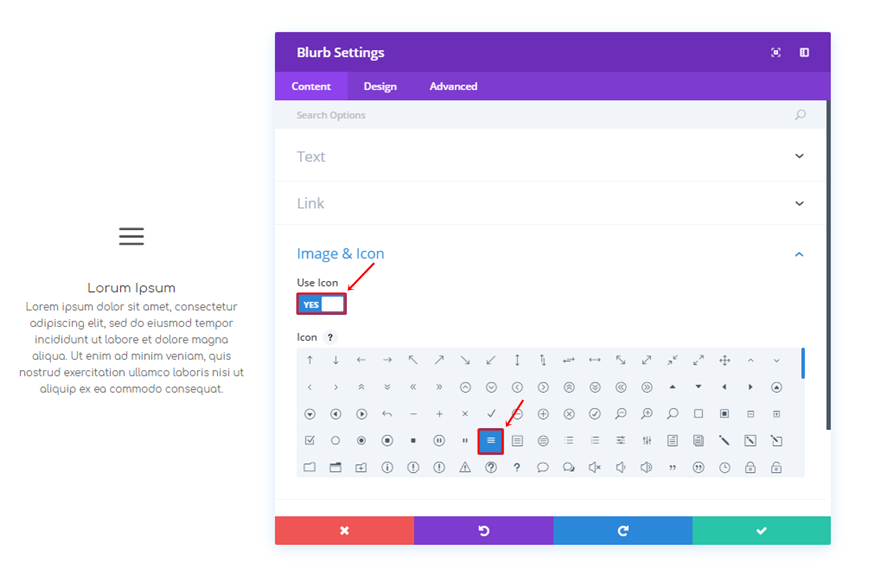Click the green save checkmark button

coord(761,531)
